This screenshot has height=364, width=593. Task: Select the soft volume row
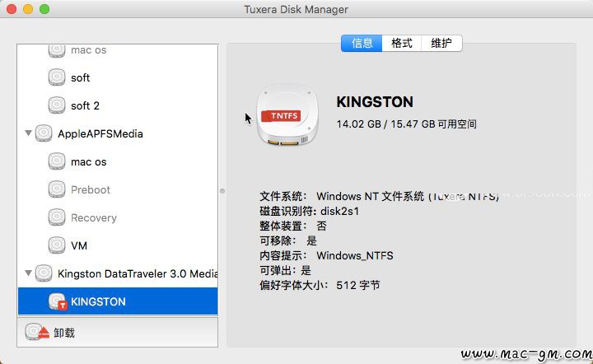pyautogui.click(x=118, y=77)
